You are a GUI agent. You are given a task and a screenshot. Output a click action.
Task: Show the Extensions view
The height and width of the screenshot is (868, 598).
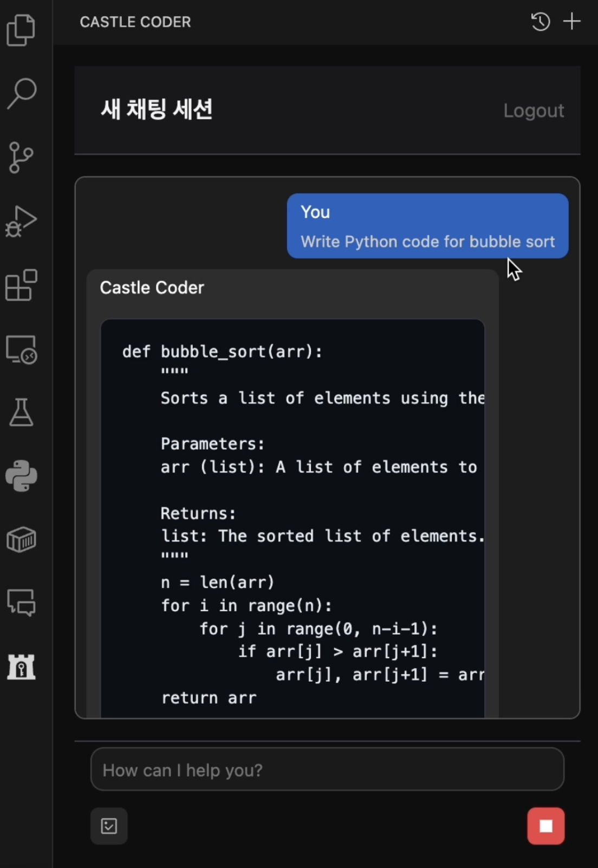click(21, 285)
